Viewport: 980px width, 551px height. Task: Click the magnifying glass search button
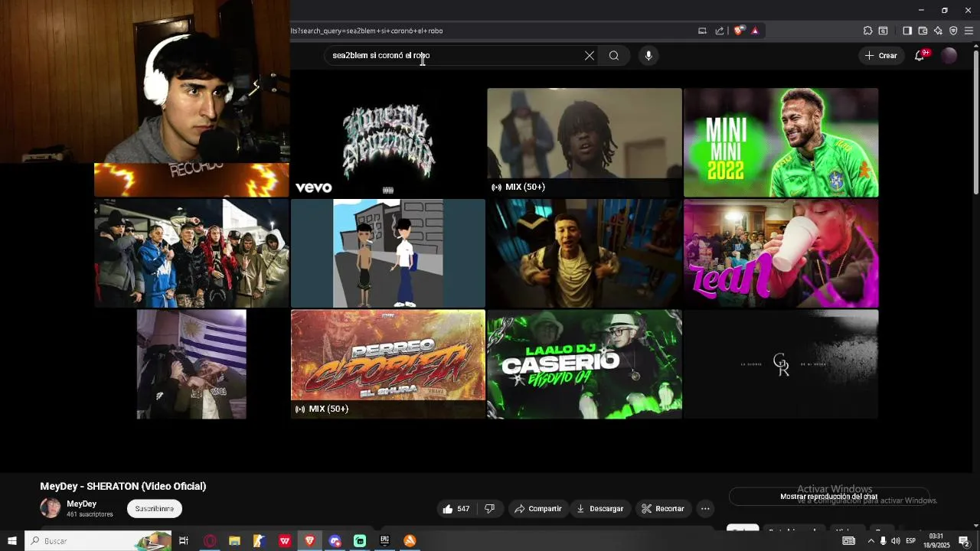614,55
